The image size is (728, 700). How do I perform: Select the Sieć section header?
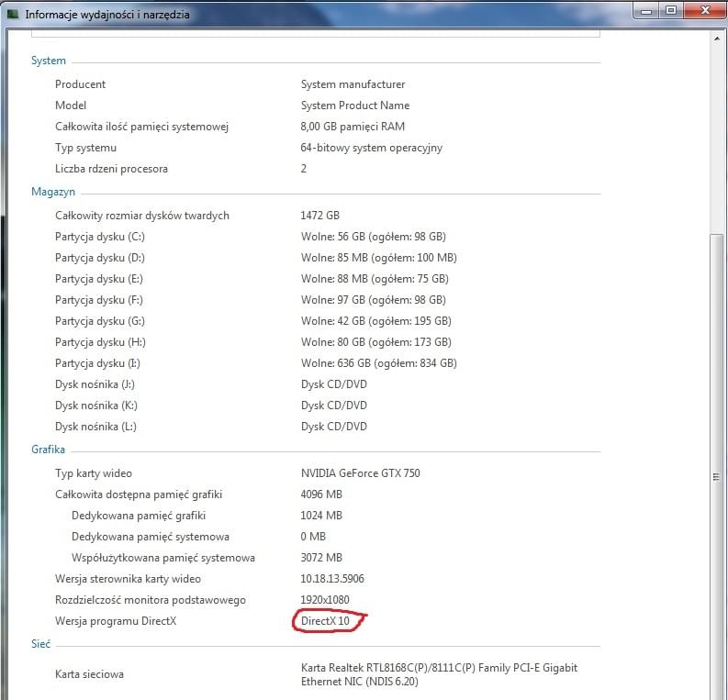(x=40, y=645)
